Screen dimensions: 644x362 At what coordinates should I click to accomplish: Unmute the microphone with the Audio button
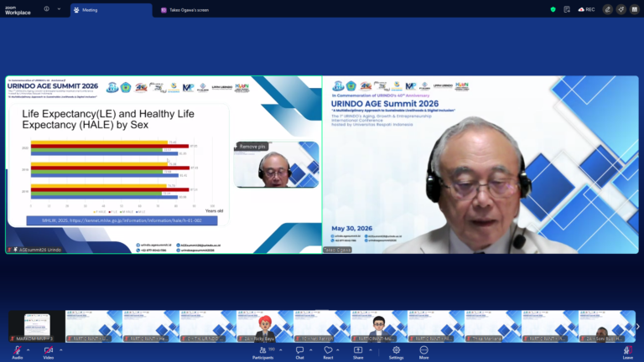(x=18, y=352)
